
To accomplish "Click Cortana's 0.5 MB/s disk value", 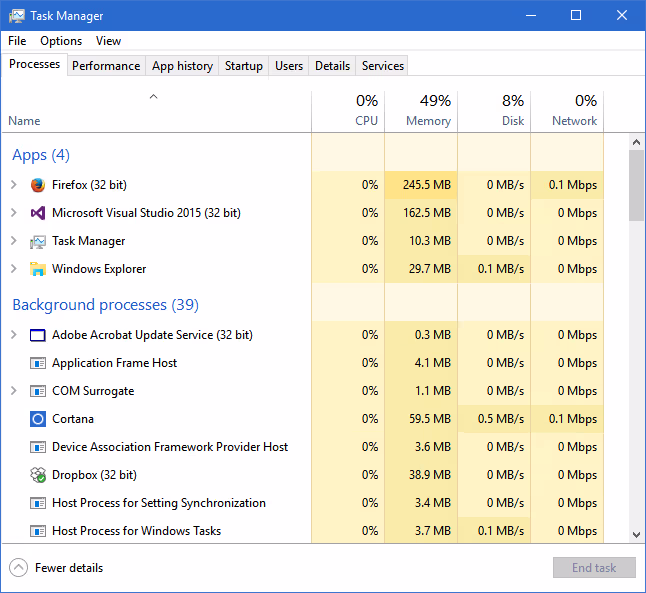I will 501,419.
